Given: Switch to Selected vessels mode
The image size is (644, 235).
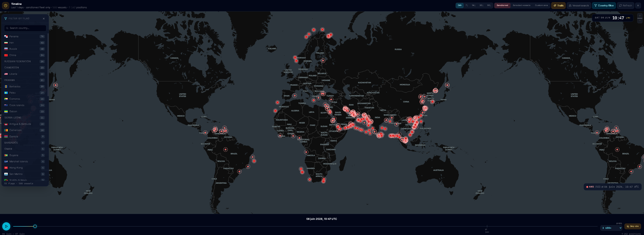Looking at the screenshot, I should click(521, 5).
